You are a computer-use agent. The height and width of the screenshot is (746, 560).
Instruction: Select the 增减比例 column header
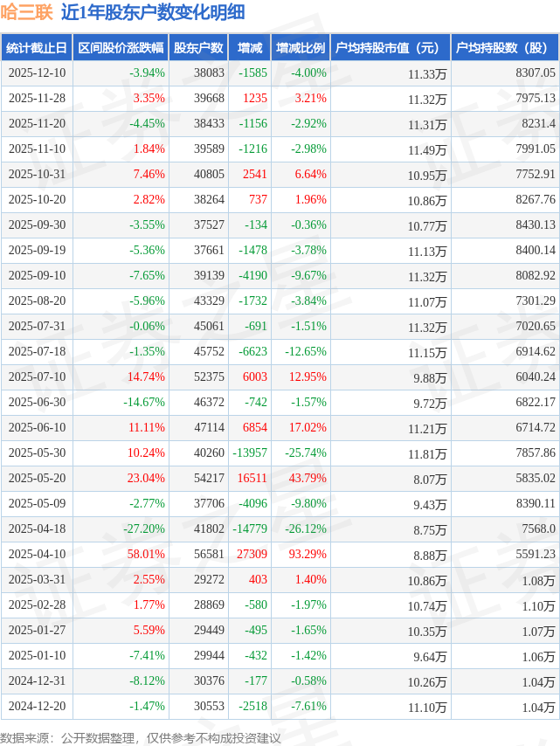pos(301,48)
